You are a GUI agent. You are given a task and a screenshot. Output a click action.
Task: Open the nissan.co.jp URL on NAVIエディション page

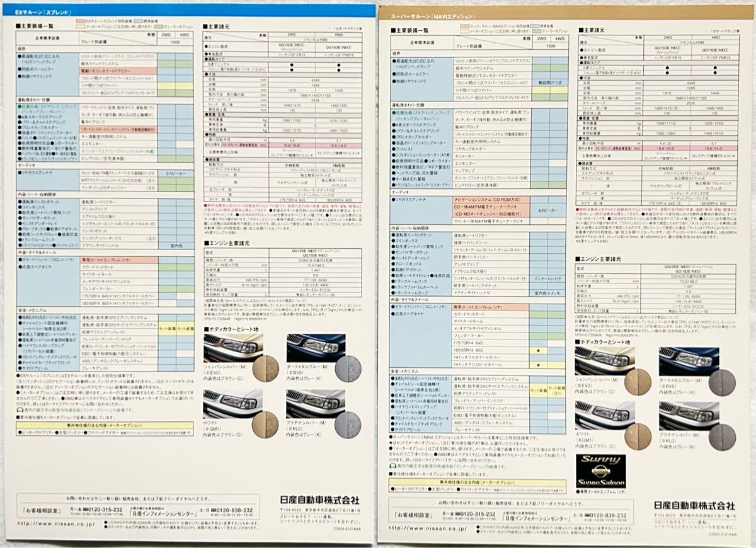(427, 528)
